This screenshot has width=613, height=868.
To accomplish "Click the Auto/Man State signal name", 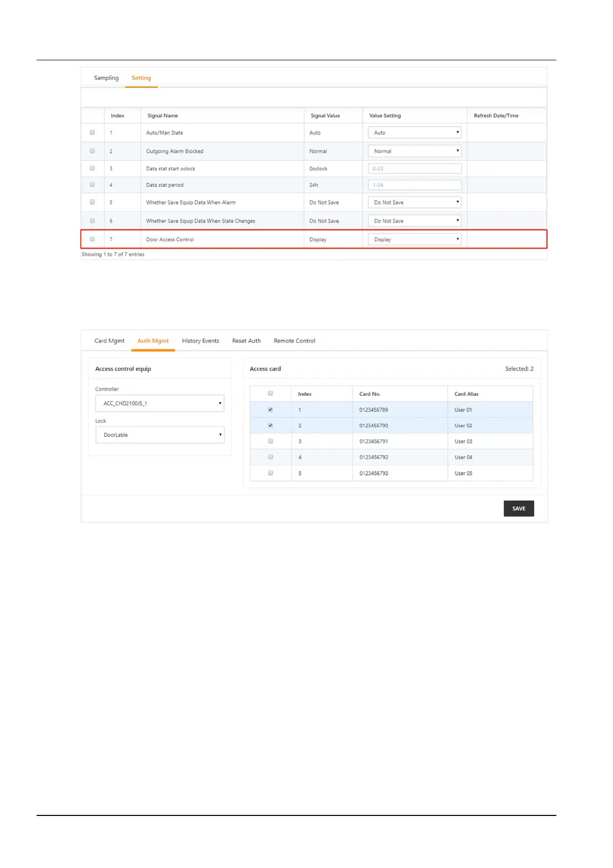I will (x=164, y=132).
